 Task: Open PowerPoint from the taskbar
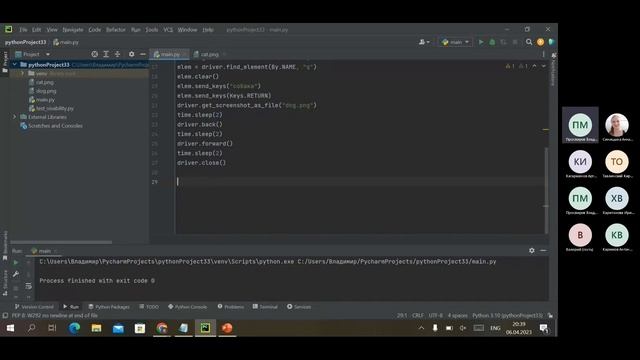point(227,328)
